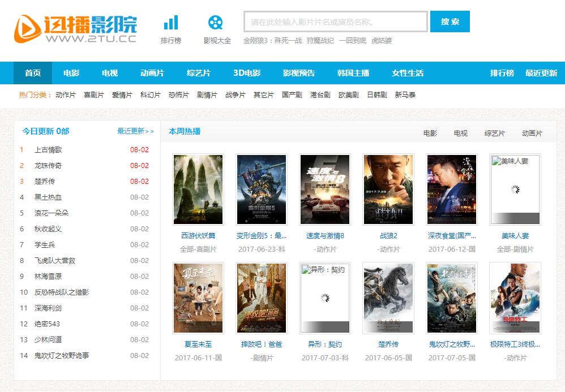
Task: Click the 速度与激情8 poster thumbnail
Action: (x=325, y=189)
